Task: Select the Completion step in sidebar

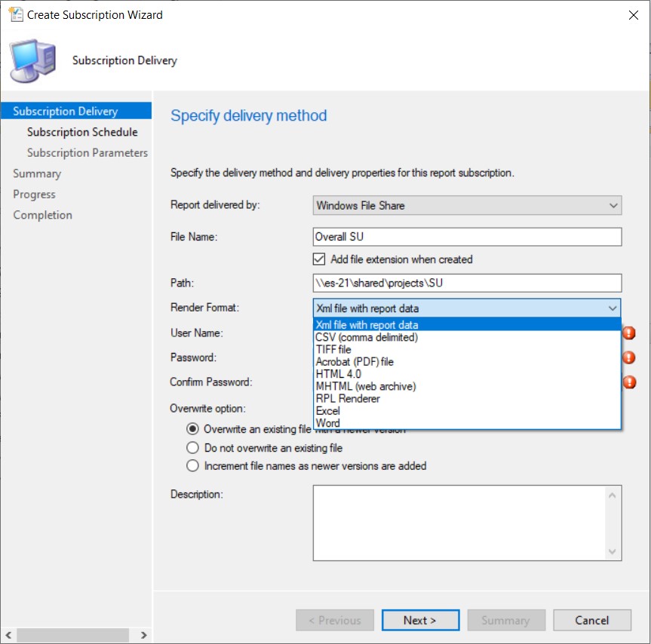Action: (42, 214)
